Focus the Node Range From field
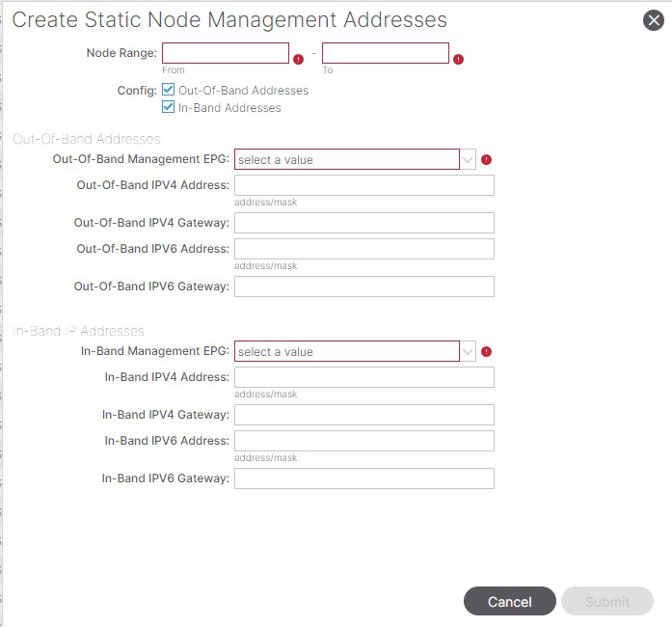672x627 pixels. (x=226, y=53)
